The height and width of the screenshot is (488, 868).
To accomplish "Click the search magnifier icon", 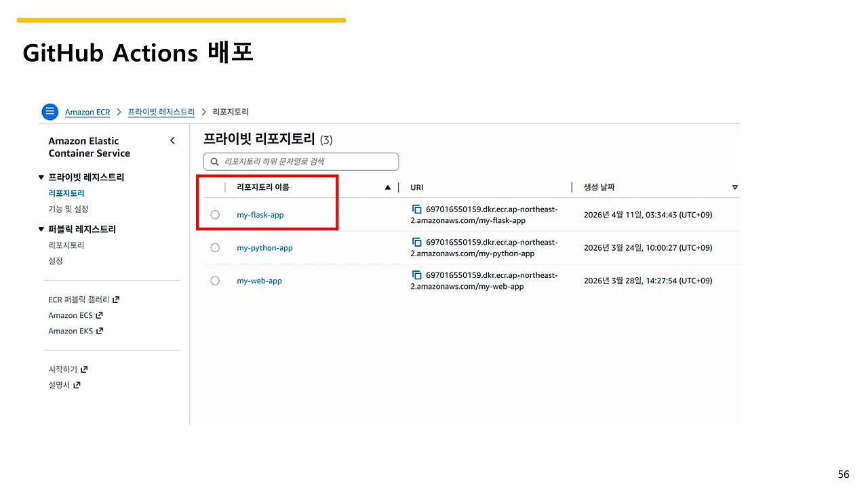I will 214,162.
